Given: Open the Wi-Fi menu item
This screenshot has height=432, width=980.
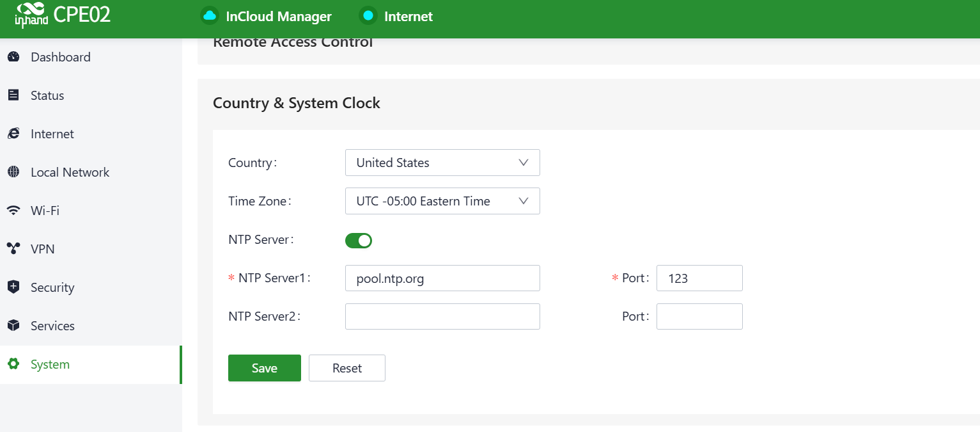Looking at the screenshot, I should click(45, 211).
